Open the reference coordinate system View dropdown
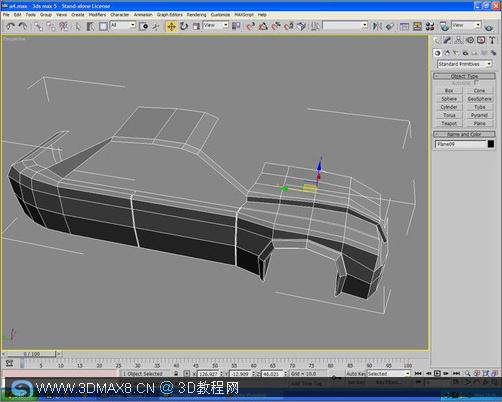This screenshot has width=502, height=402. coord(216,25)
